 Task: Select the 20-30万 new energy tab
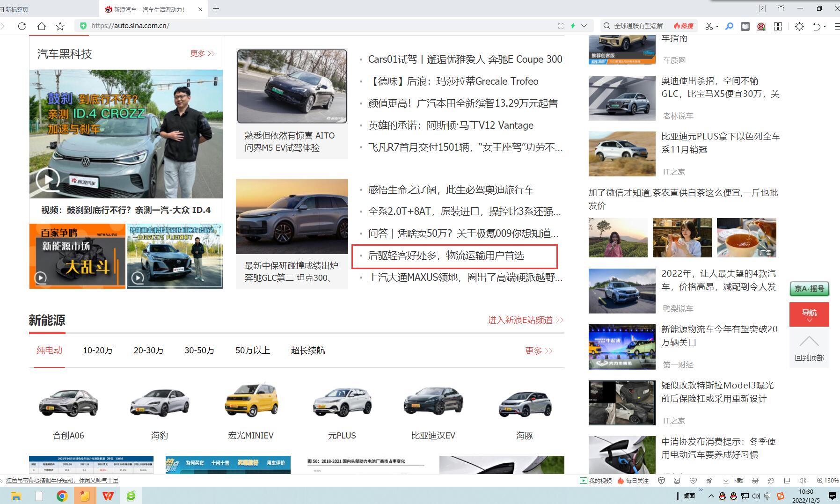(148, 351)
